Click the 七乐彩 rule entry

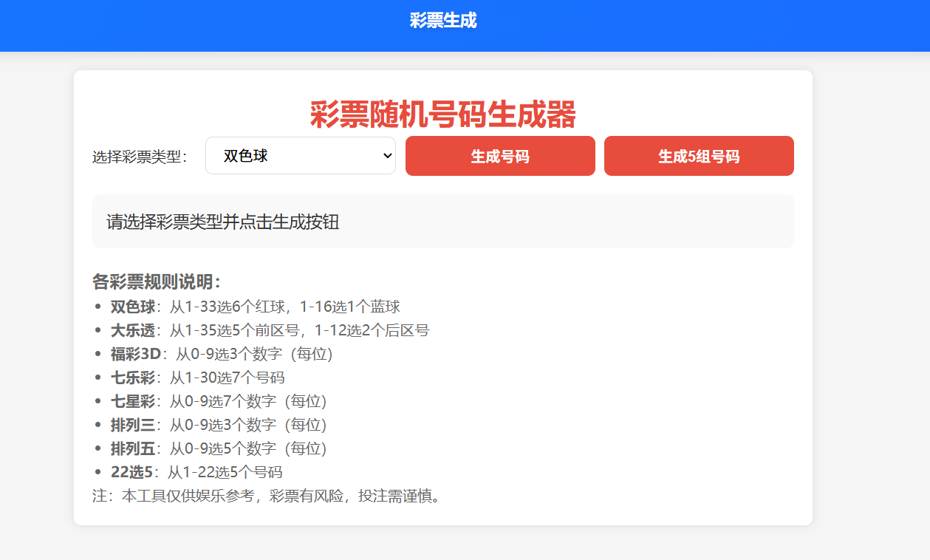(197, 378)
